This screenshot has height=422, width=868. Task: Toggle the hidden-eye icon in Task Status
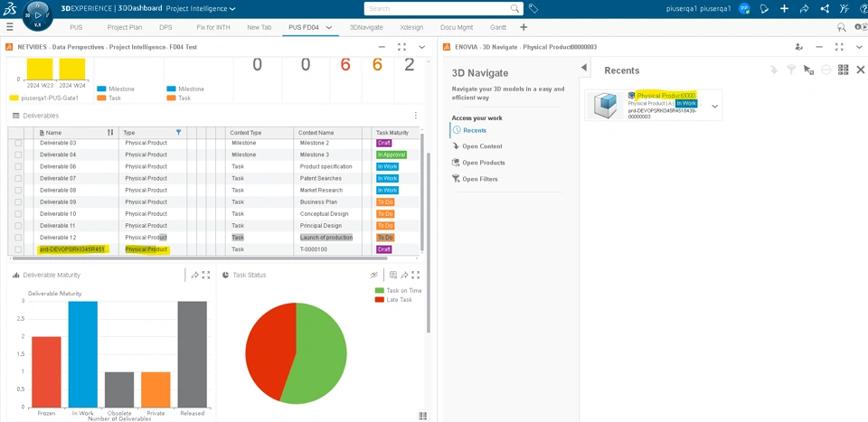pyautogui.click(x=373, y=275)
